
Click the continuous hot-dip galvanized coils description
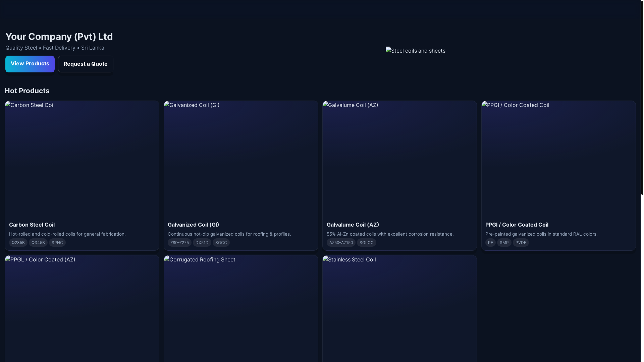(229, 234)
